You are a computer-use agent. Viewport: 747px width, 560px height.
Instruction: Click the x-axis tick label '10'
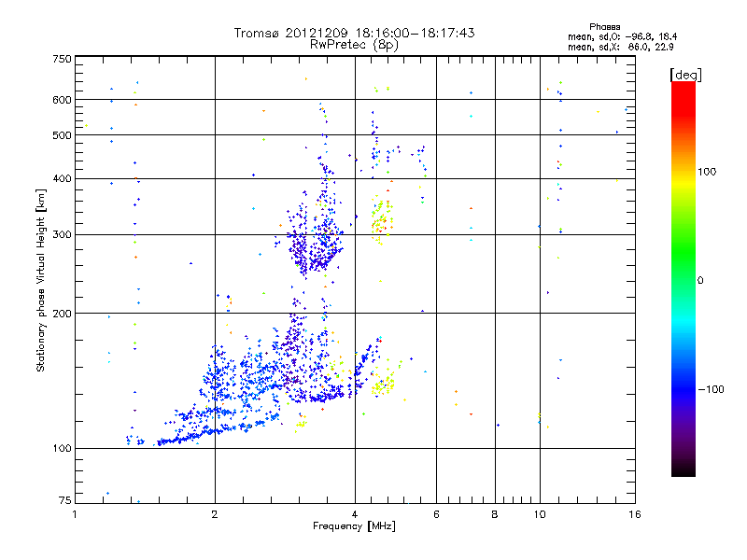(x=540, y=514)
